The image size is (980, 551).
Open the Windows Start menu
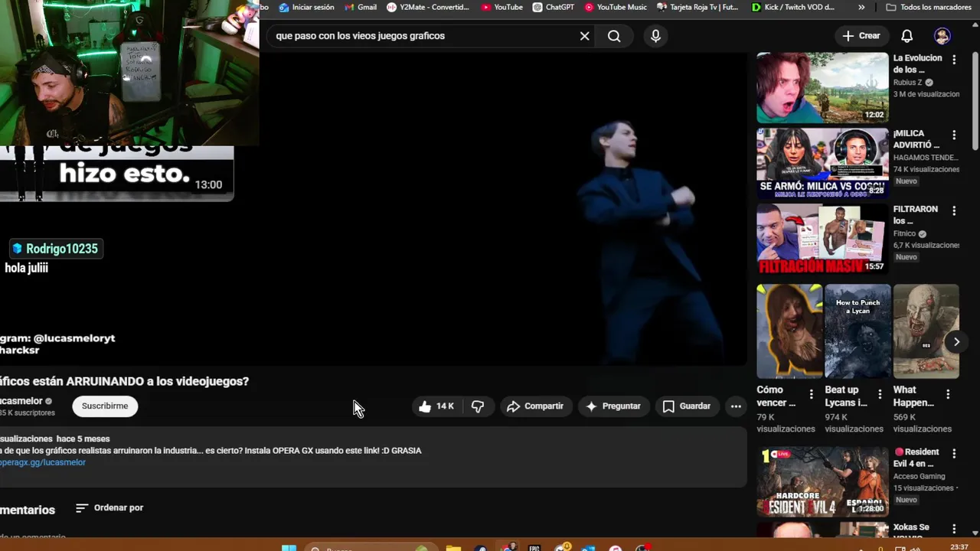(x=289, y=548)
